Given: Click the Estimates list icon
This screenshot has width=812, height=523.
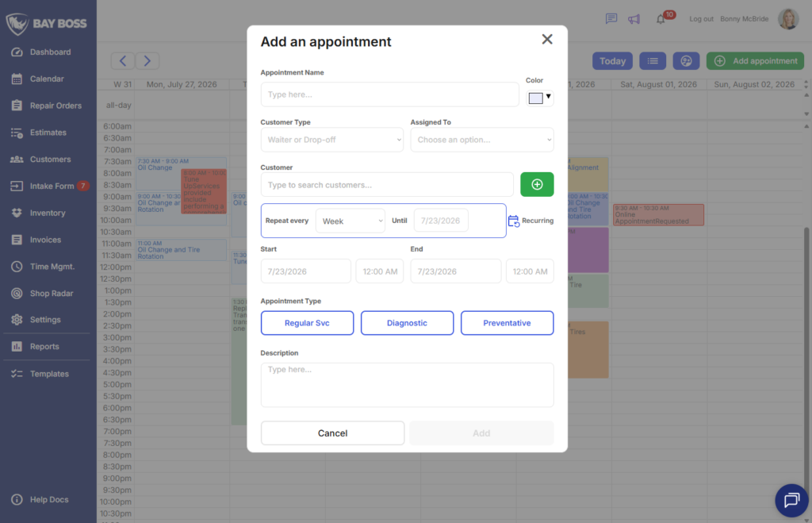Looking at the screenshot, I should tap(17, 133).
